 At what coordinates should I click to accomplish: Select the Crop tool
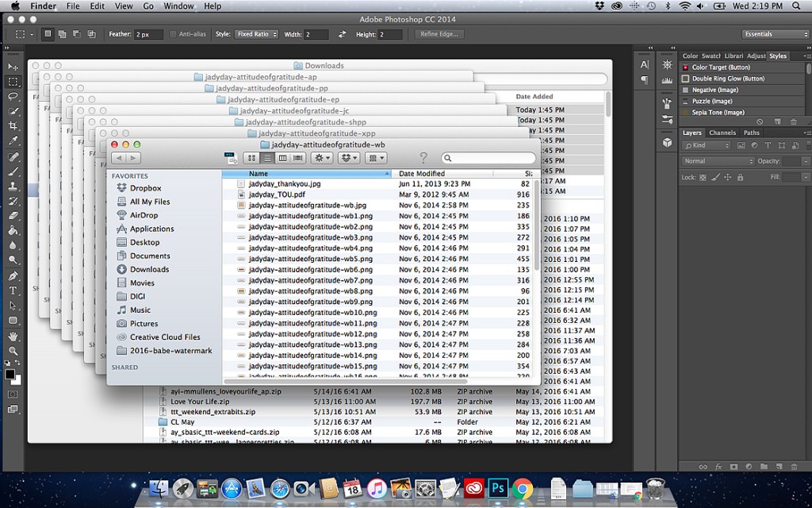click(x=13, y=126)
